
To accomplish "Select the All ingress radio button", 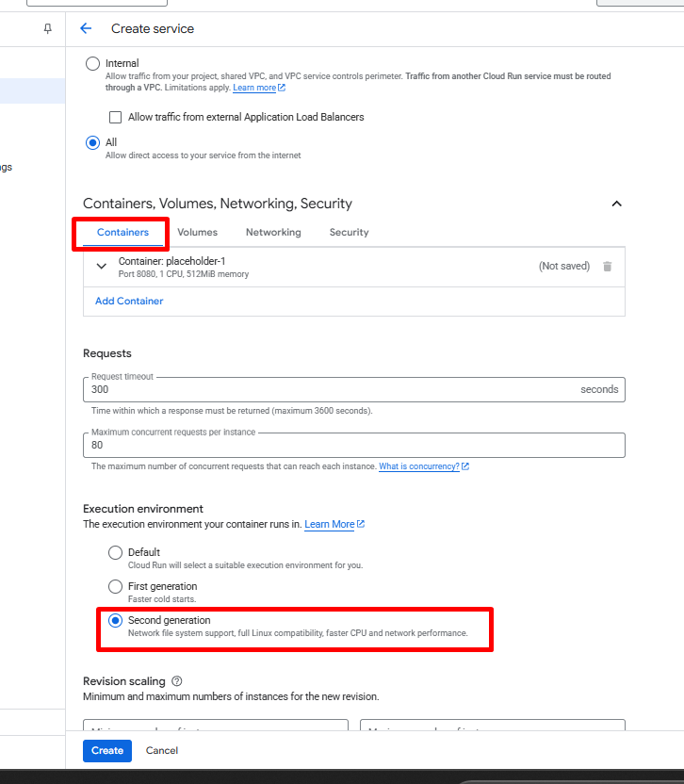I will tap(92, 143).
